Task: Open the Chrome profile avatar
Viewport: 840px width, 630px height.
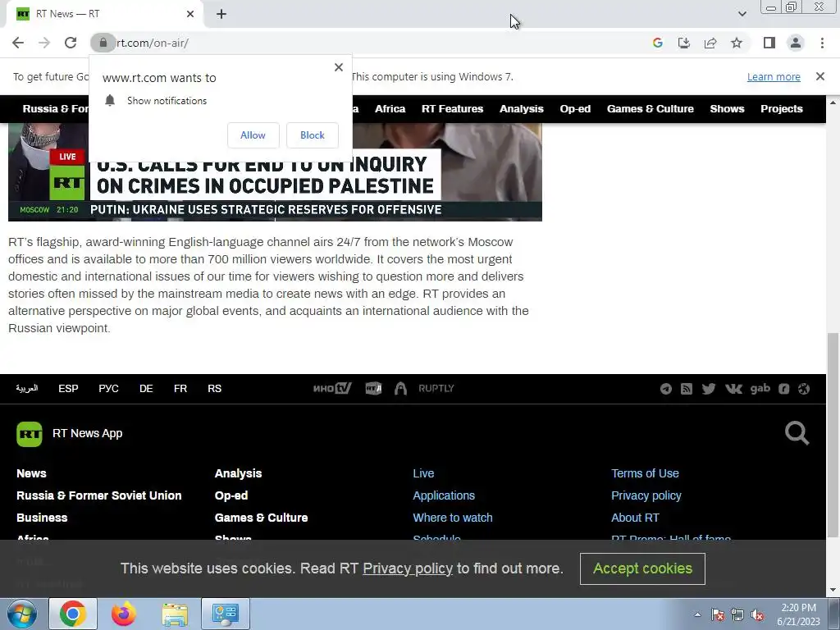Action: [x=796, y=43]
